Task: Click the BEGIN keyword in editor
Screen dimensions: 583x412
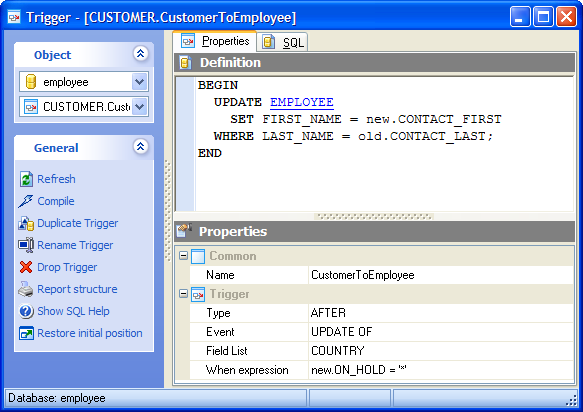Action: coord(218,85)
